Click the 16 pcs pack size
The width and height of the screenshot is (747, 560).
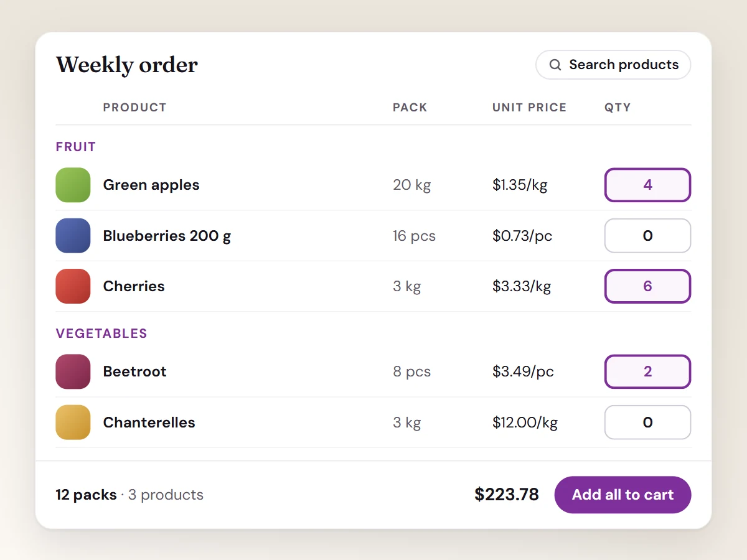click(x=414, y=236)
